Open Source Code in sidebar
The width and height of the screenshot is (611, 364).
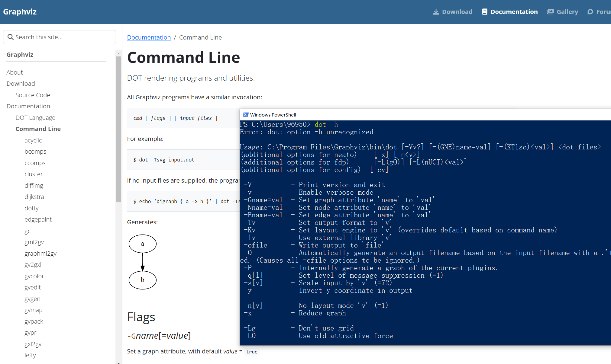point(33,95)
